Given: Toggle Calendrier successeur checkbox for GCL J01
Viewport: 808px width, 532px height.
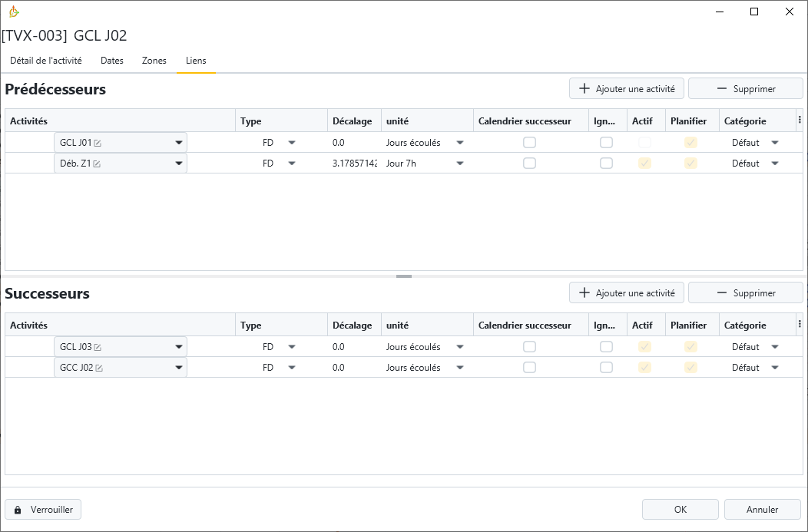Looking at the screenshot, I should tap(529, 143).
